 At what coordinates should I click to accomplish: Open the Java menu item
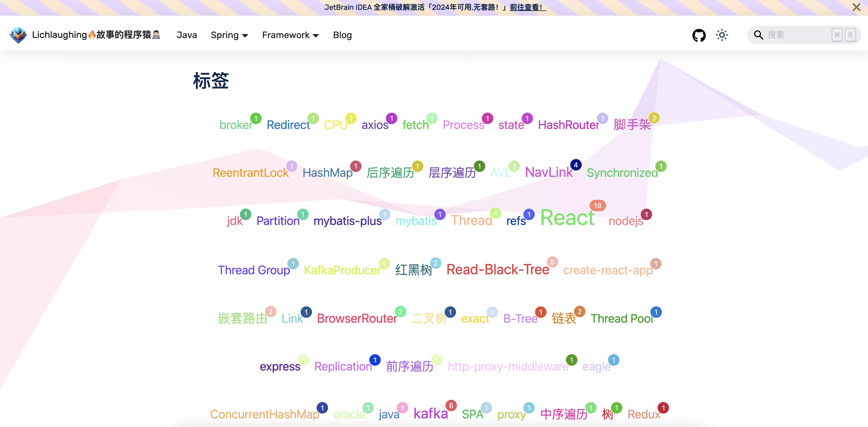coord(186,35)
